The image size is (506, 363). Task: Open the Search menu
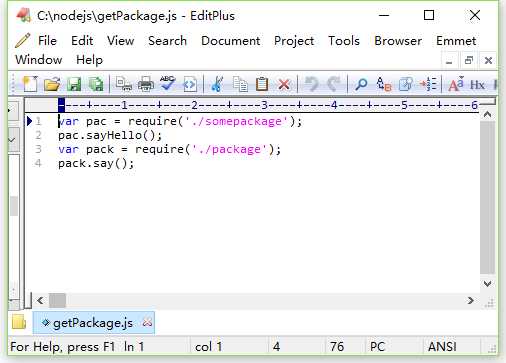pos(167,41)
